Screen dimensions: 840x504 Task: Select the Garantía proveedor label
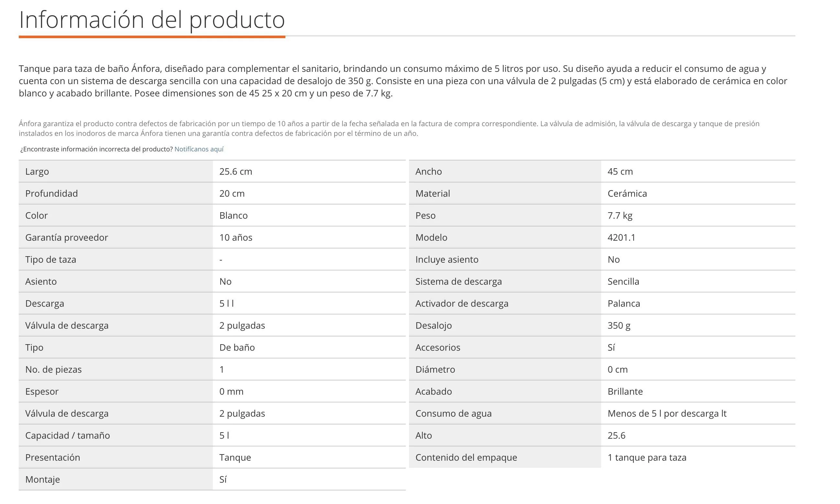click(67, 237)
